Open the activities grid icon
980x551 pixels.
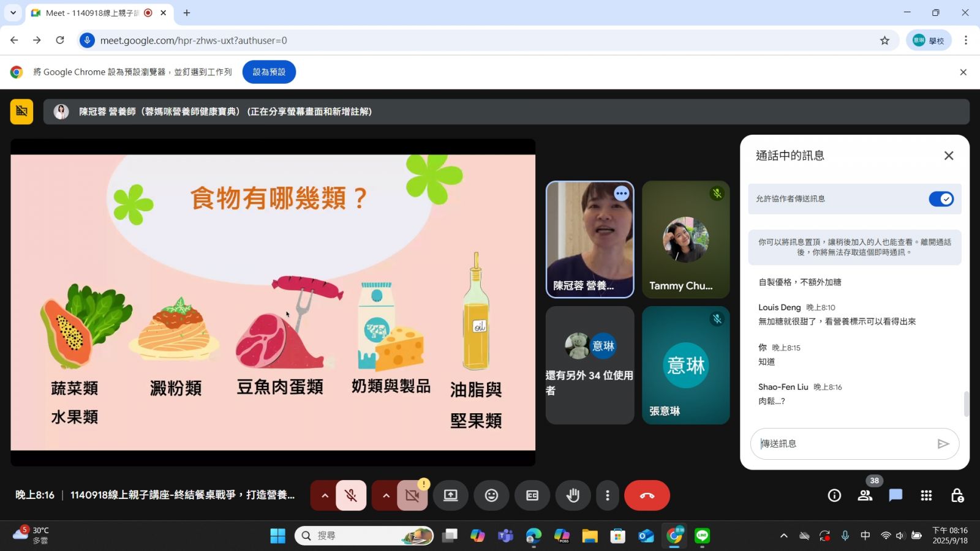click(x=926, y=495)
